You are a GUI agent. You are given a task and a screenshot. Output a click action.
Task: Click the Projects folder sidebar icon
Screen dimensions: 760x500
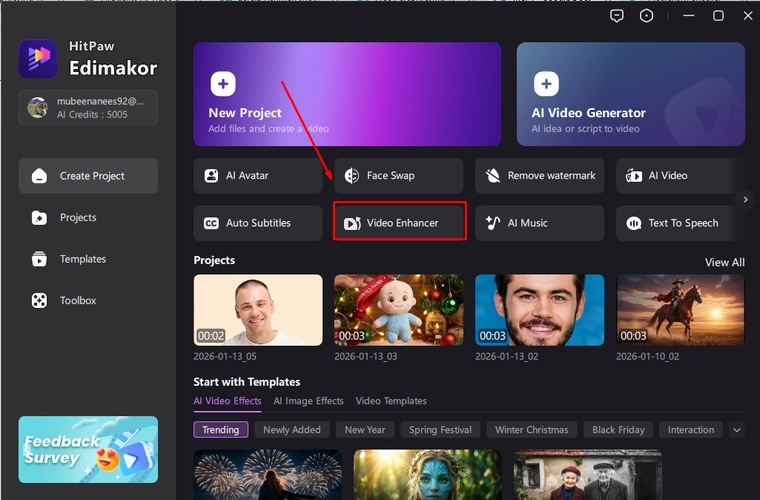[39, 218]
